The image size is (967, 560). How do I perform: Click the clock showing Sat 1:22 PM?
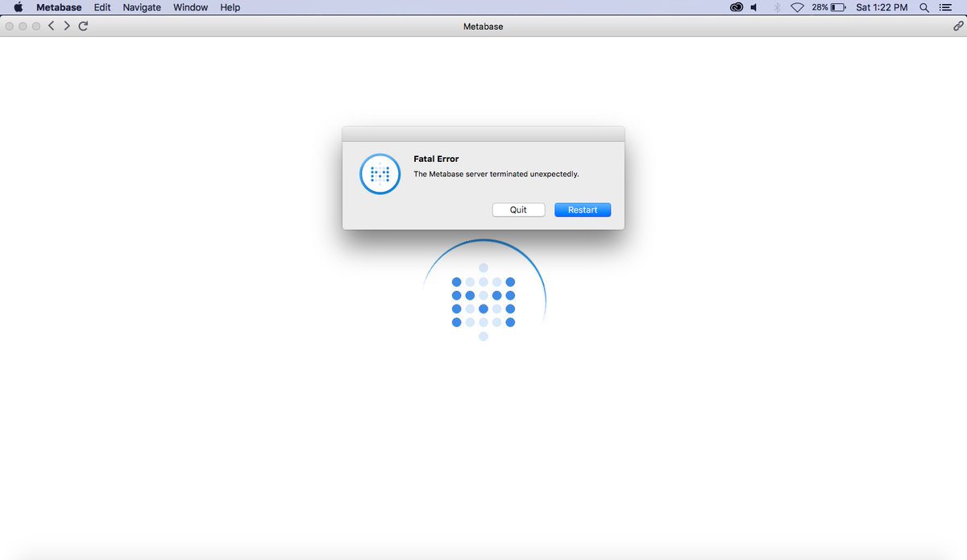[x=882, y=7]
